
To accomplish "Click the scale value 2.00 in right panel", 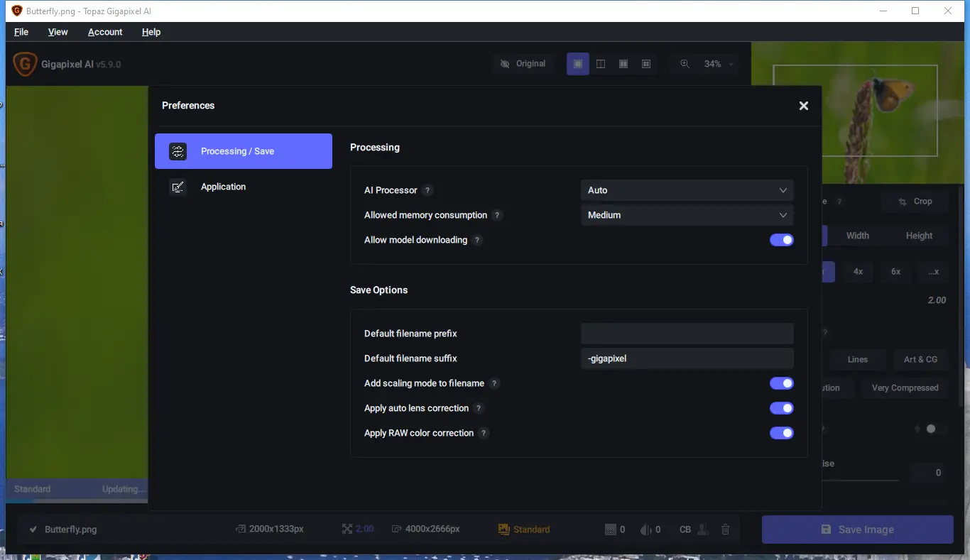I will 937,300.
